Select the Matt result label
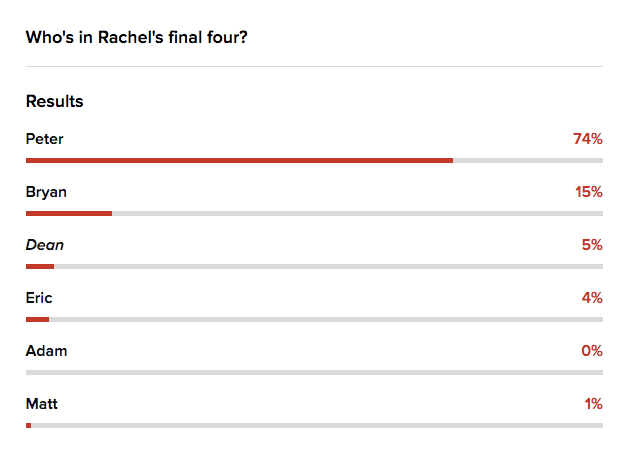Image resolution: width=640 pixels, height=455 pixels. [42, 404]
